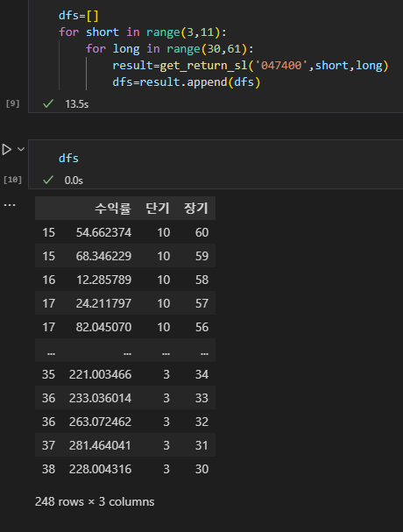This screenshot has height=532, width=403.
Task: Click the 13.5s execution time
Action: tap(77, 104)
